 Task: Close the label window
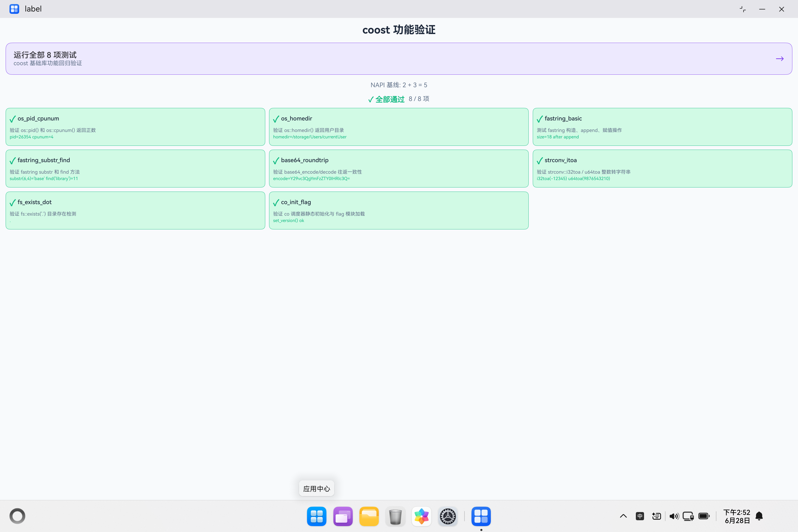point(781,9)
